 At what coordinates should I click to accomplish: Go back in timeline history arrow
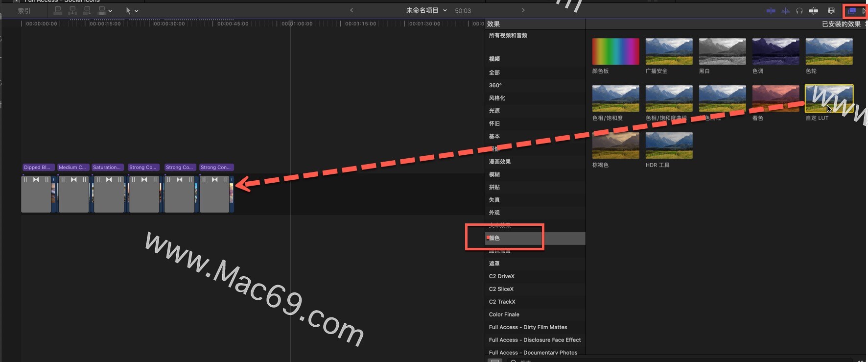pyautogui.click(x=352, y=10)
